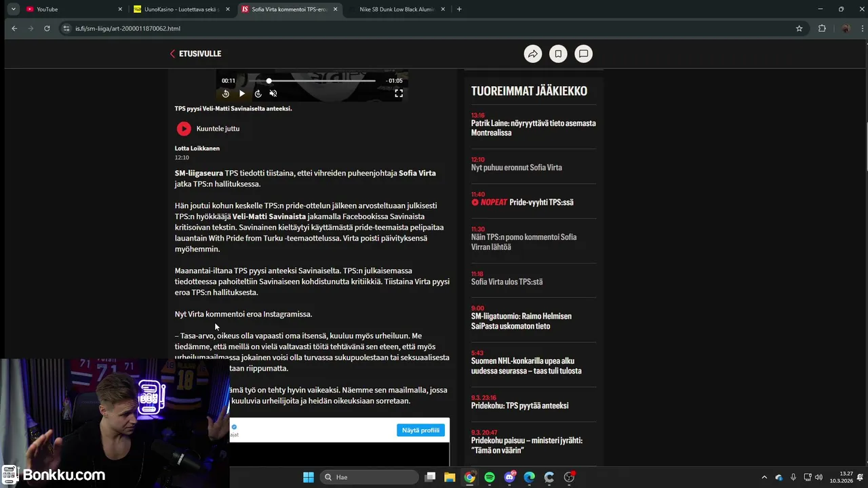Image resolution: width=868 pixels, height=488 pixels.
Task: Open the article comments icon
Action: [583, 54]
